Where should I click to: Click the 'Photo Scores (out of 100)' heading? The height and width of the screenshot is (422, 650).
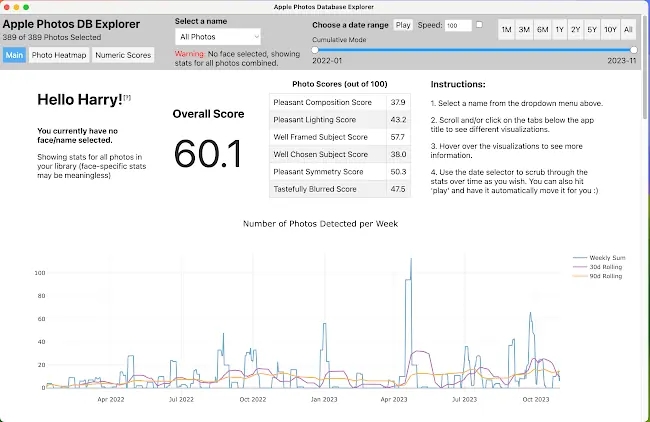tap(340, 84)
